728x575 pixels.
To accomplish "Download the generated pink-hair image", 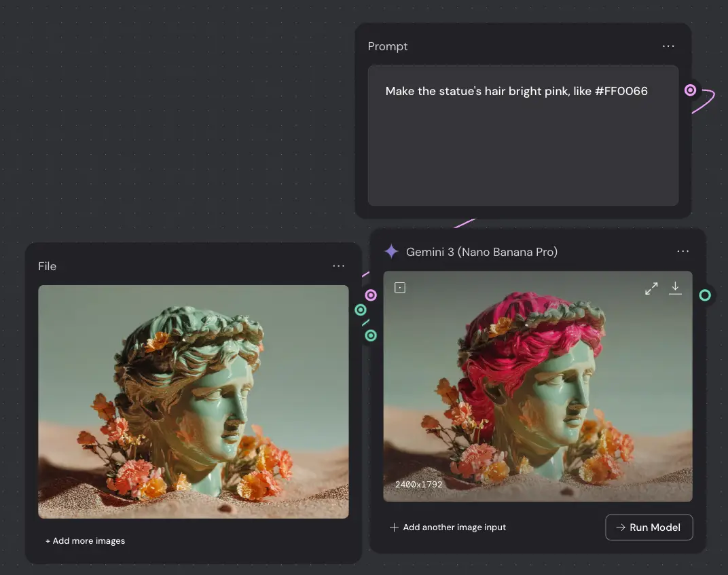I will (675, 288).
